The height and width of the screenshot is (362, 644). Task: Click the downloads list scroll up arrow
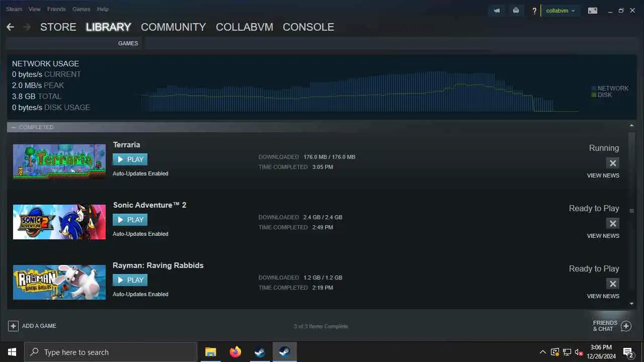(x=632, y=125)
